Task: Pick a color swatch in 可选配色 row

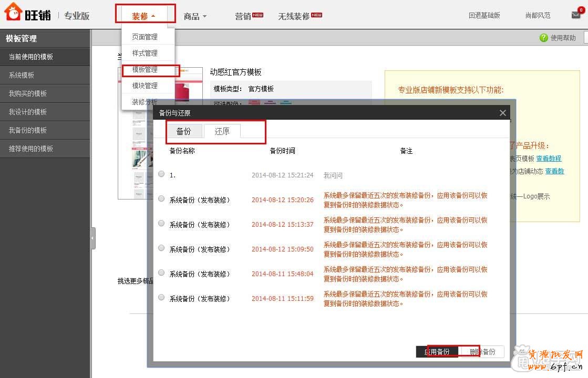Action: coord(254,103)
